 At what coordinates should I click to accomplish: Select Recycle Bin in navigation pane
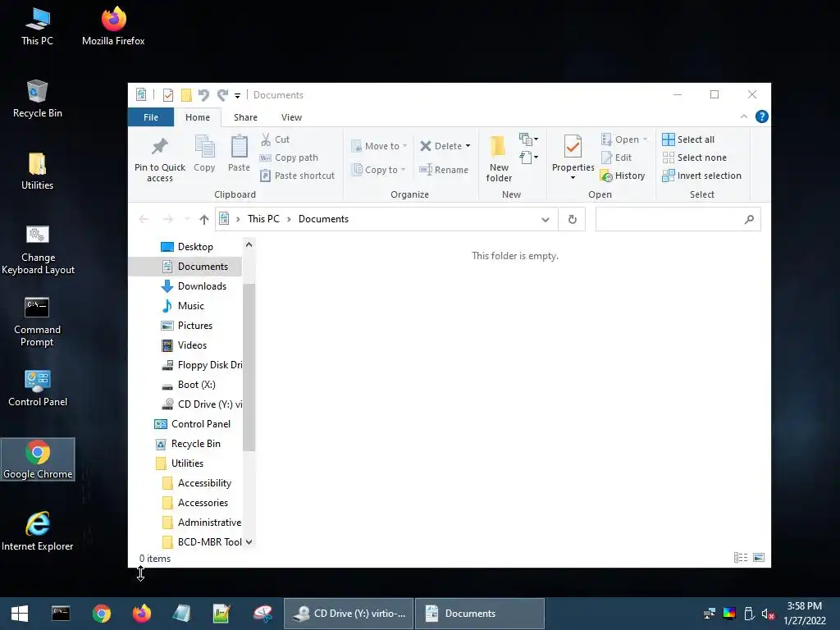click(x=188, y=444)
